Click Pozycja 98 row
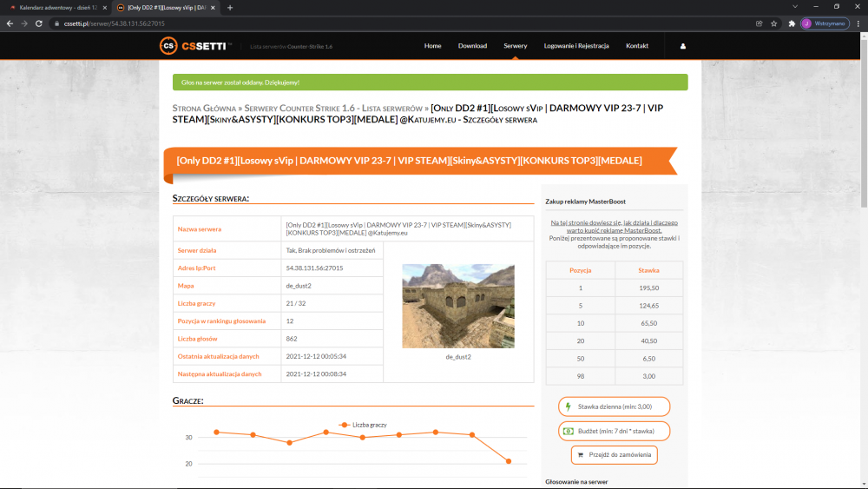 [614, 376]
